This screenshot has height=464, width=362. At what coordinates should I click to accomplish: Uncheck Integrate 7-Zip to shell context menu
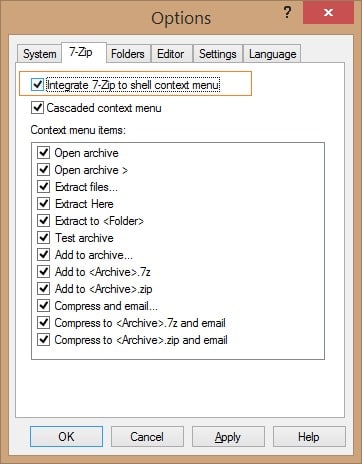(37, 84)
